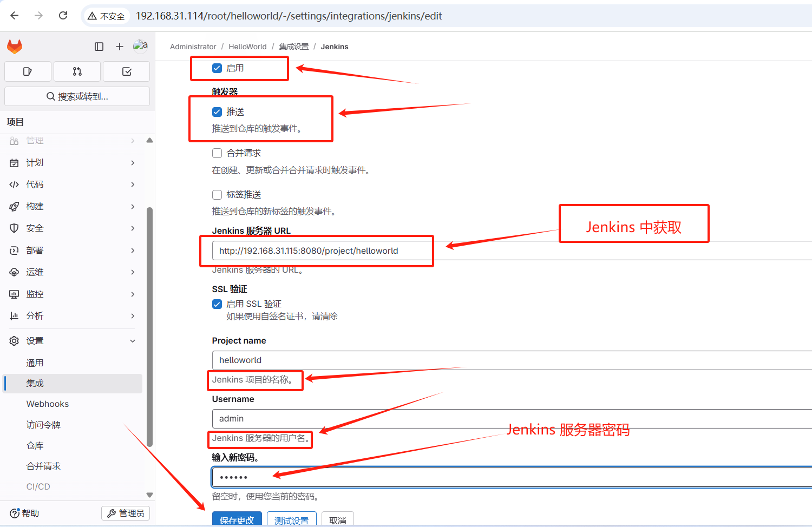This screenshot has width=812, height=527.
Task: Open the Webhooks settings page
Action: (x=73, y=404)
